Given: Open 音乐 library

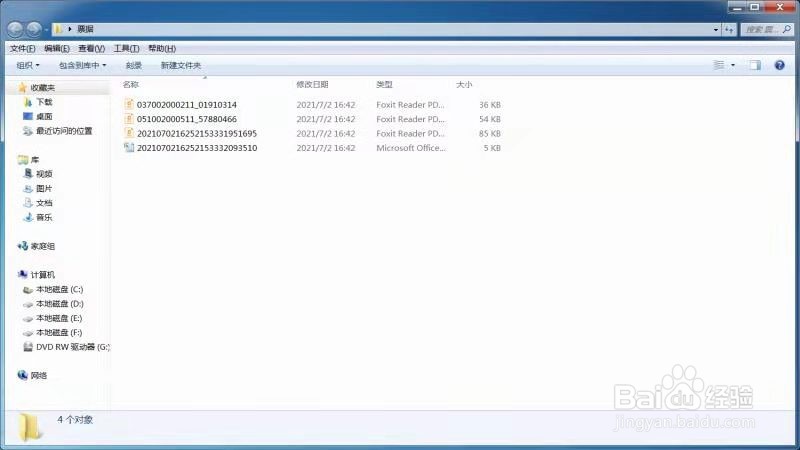Looking at the screenshot, I should point(44,217).
